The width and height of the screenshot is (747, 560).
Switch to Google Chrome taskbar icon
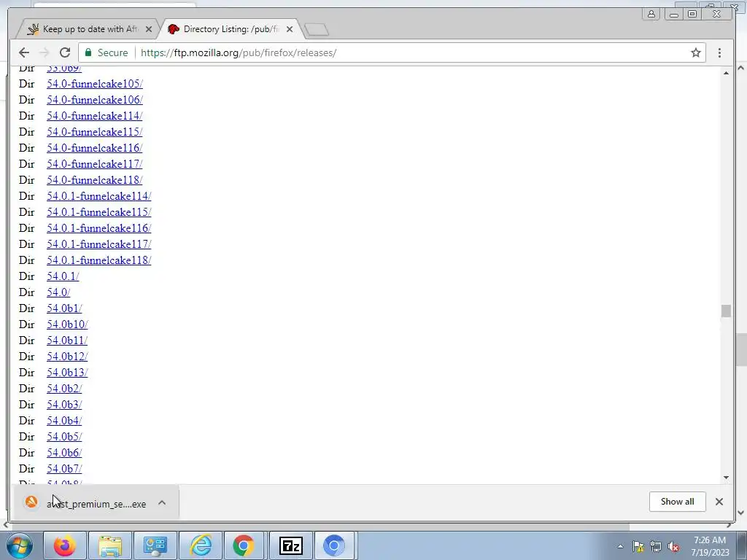244,545
